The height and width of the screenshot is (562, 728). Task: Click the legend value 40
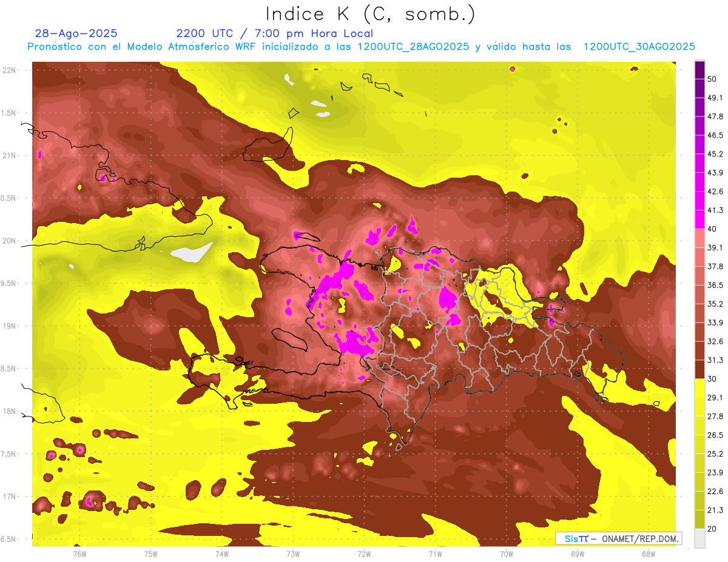click(x=712, y=229)
